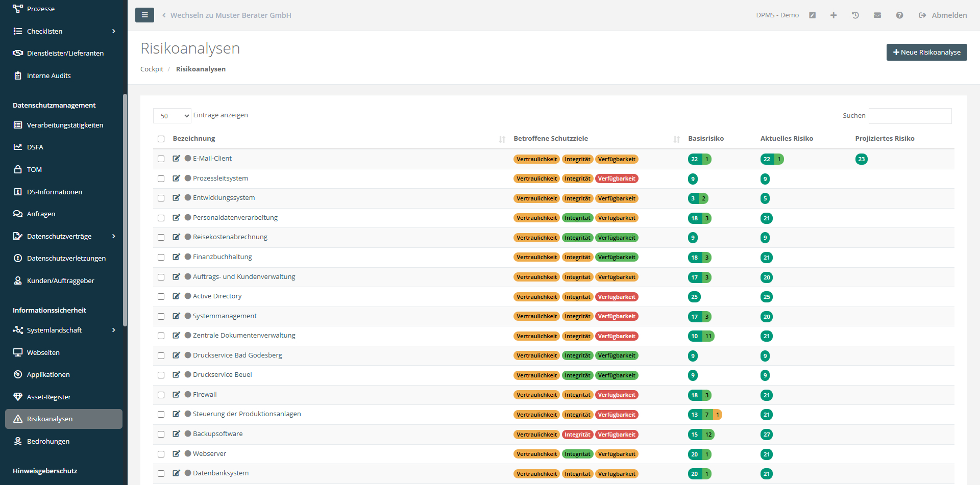Go to Asset-Register in sidebar
The width and height of the screenshot is (980, 485).
click(x=48, y=397)
